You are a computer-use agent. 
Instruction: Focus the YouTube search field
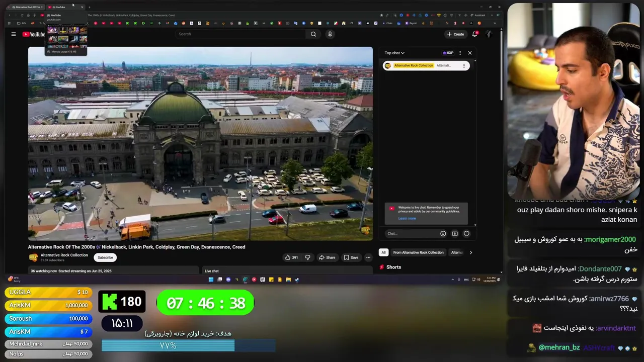[x=240, y=34]
